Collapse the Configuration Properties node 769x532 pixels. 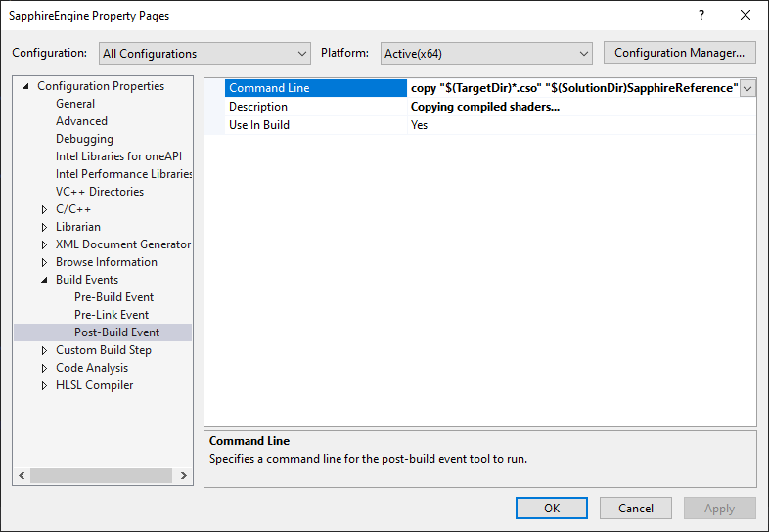tap(25, 86)
